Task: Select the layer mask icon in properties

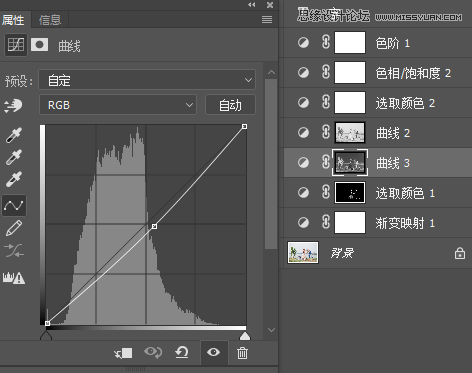Action: pos(39,45)
